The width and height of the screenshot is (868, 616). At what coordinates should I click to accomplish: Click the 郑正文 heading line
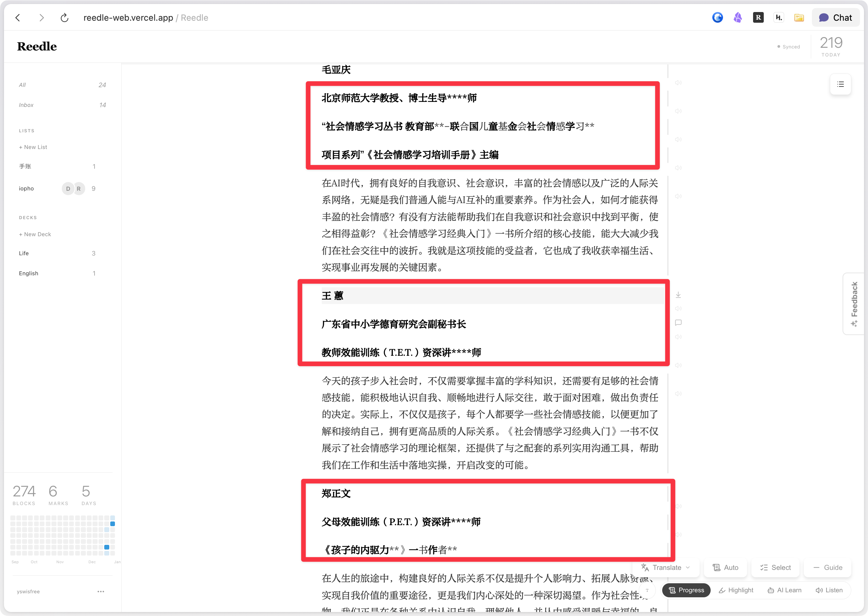point(336,493)
